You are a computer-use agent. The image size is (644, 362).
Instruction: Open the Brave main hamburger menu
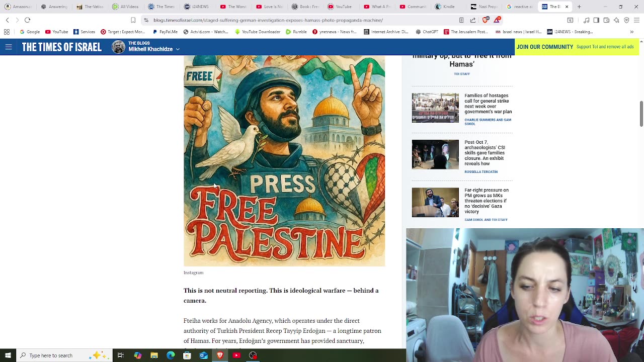pyautogui.click(x=636, y=20)
